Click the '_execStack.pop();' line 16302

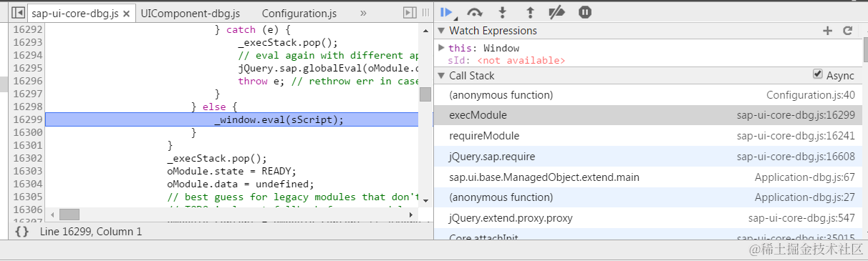[x=217, y=158]
